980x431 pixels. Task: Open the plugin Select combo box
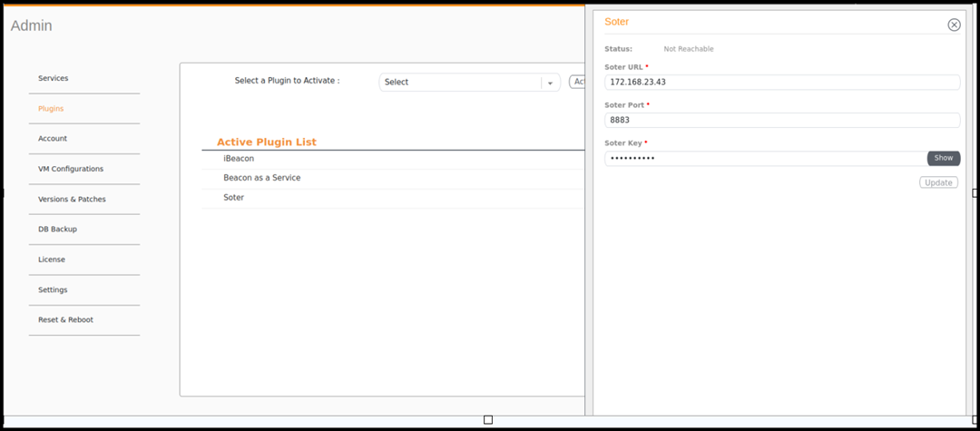click(x=469, y=83)
